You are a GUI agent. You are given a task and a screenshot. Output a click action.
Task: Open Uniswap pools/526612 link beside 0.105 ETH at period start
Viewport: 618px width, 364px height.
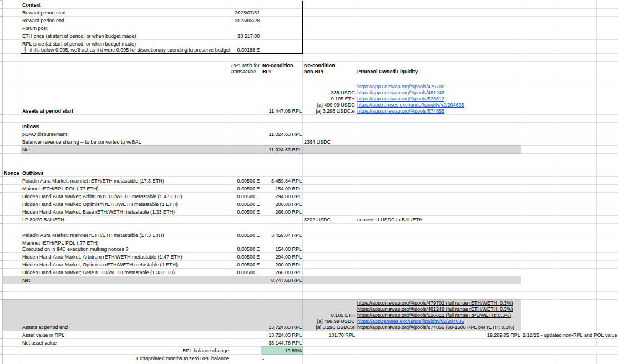tap(401, 99)
